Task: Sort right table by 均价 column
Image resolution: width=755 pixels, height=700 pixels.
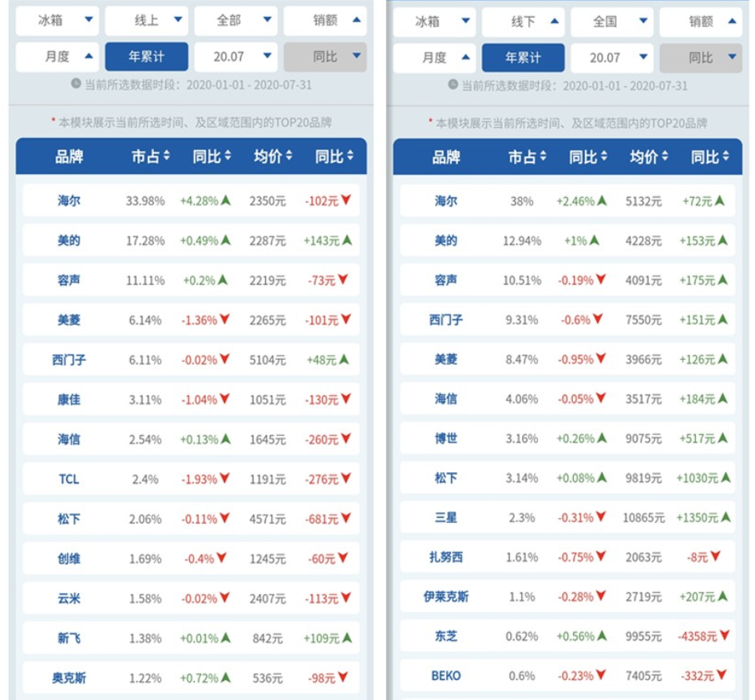Action: [649, 157]
